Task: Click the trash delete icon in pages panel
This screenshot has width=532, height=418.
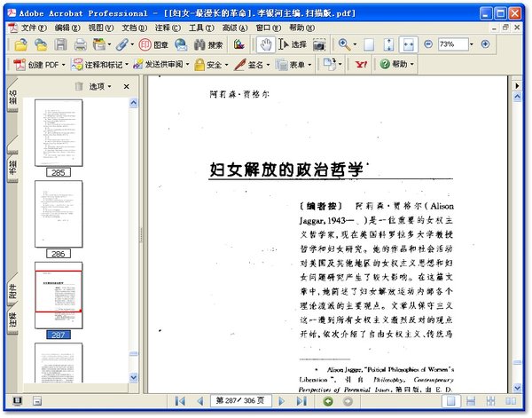Action: (79, 87)
